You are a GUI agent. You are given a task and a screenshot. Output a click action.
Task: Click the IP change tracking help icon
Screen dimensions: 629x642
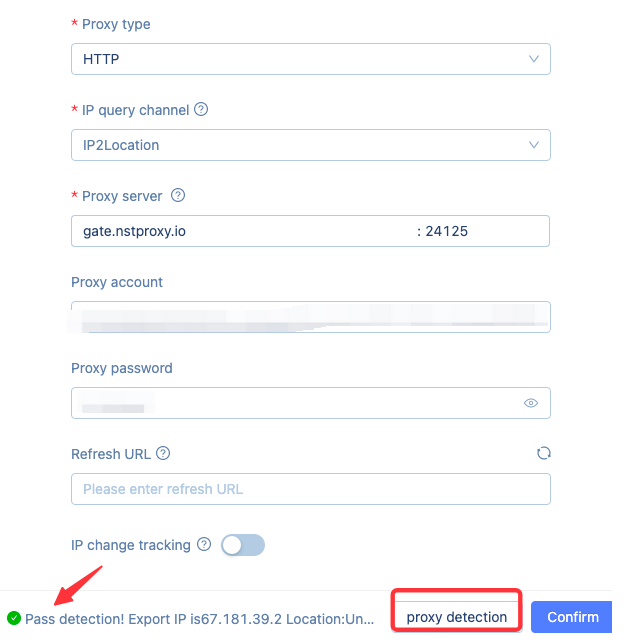coord(204,545)
